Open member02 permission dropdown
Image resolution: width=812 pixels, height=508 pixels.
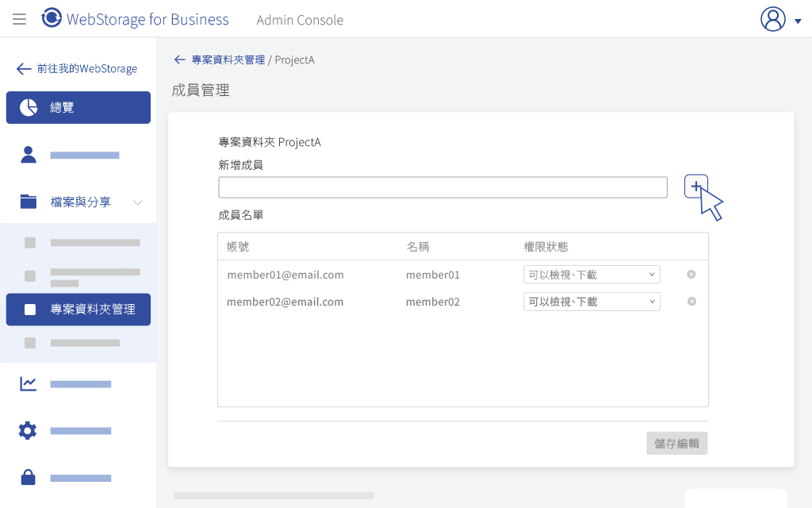coord(592,301)
